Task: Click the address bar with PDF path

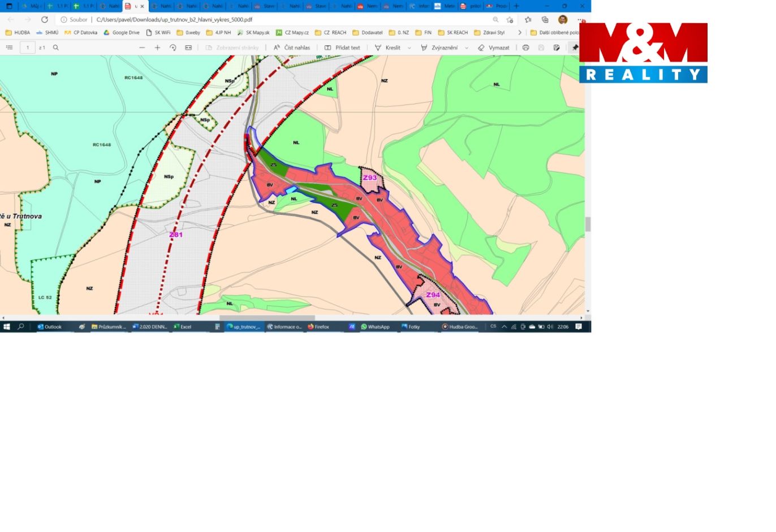Action: pyautogui.click(x=174, y=19)
